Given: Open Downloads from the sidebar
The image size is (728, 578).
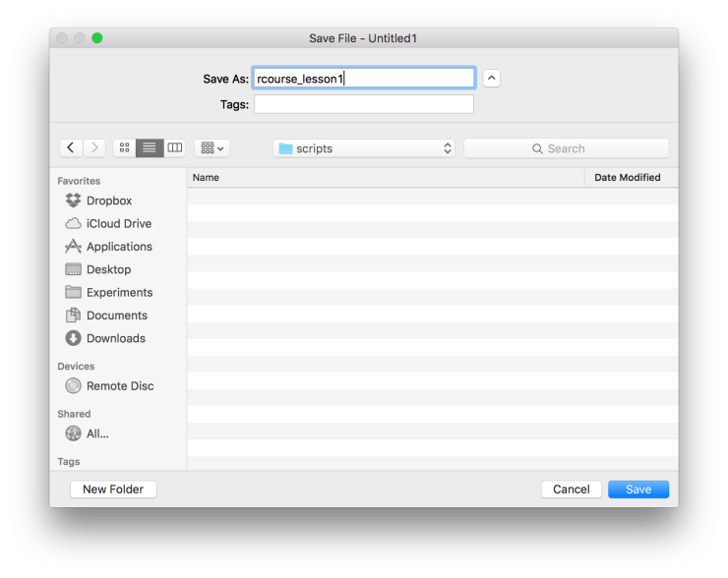Looking at the screenshot, I should (x=115, y=338).
